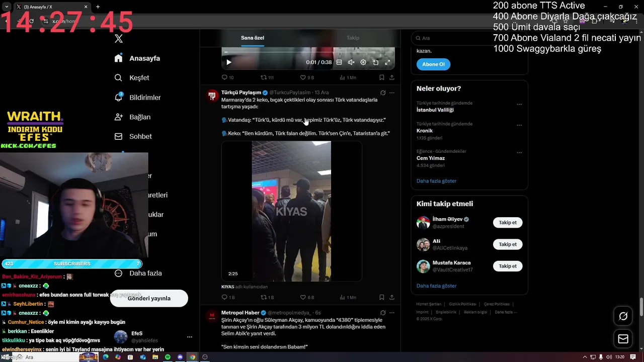Image resolution: width=644 pixels, height=362 pixels.
Task: Open Spotify from the taskbar
Action: (x=168, y=357)
